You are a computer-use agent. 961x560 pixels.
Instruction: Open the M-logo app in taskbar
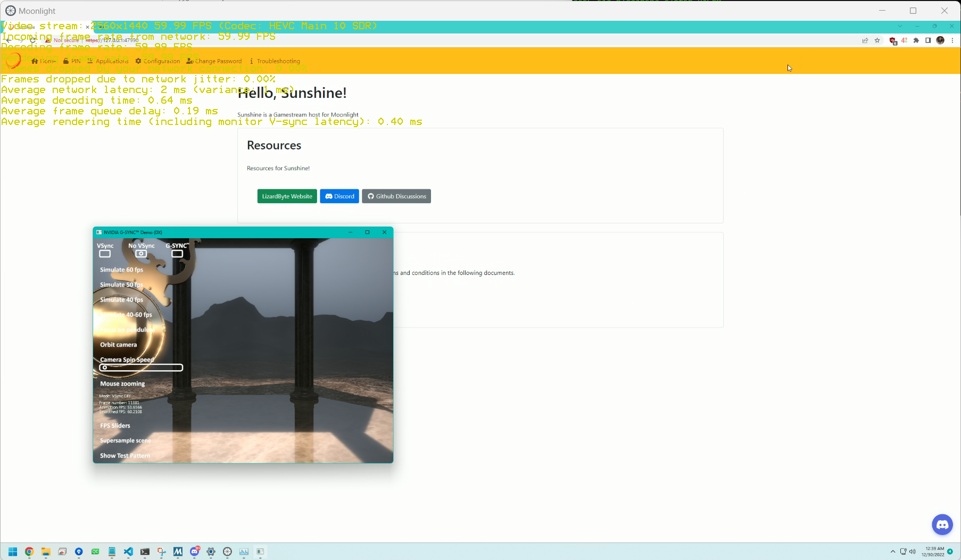point(178,551)
